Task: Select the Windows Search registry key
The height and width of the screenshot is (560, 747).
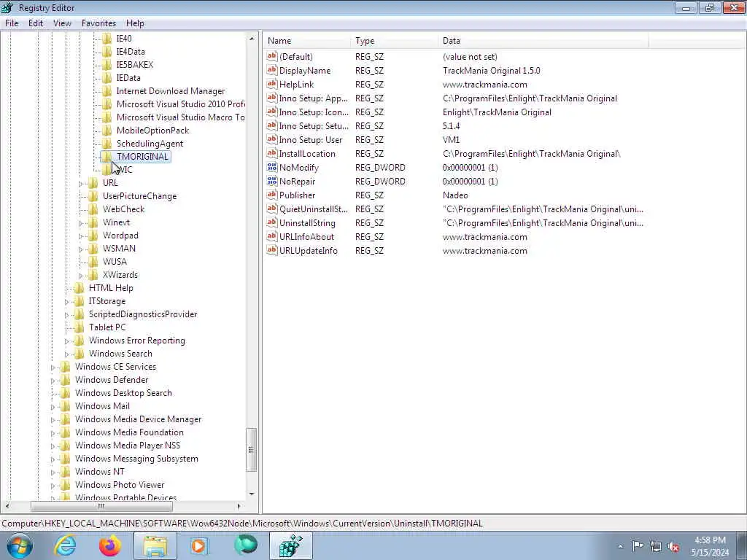Action: pyautogui.click(x=120, y=354)
